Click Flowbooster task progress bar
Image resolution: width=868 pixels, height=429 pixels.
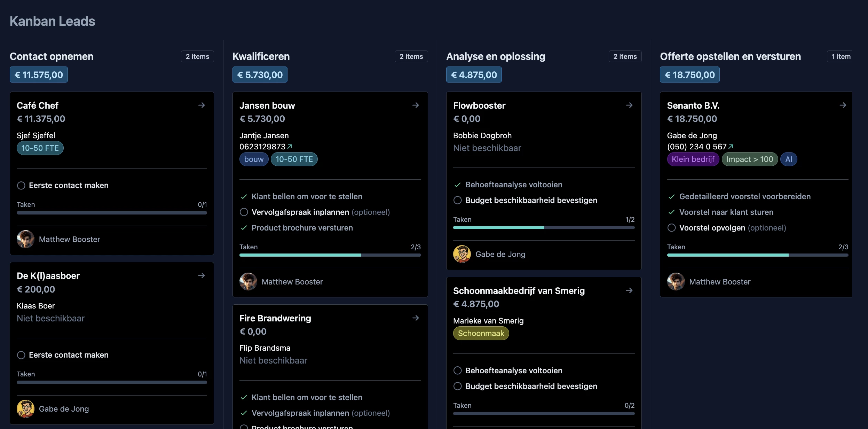tap(544, 228)
